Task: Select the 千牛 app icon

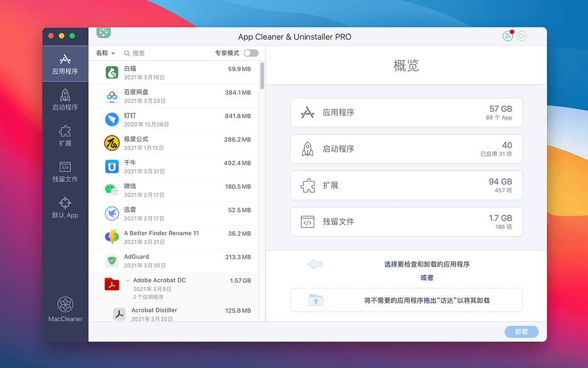Action: [112, 167]
